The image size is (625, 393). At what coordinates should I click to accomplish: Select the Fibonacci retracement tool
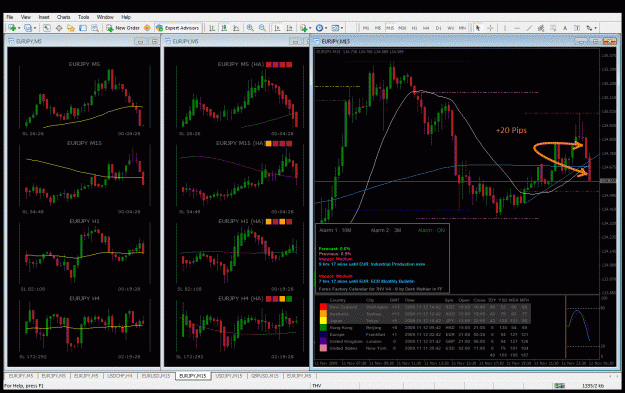(x=553, y=28)
